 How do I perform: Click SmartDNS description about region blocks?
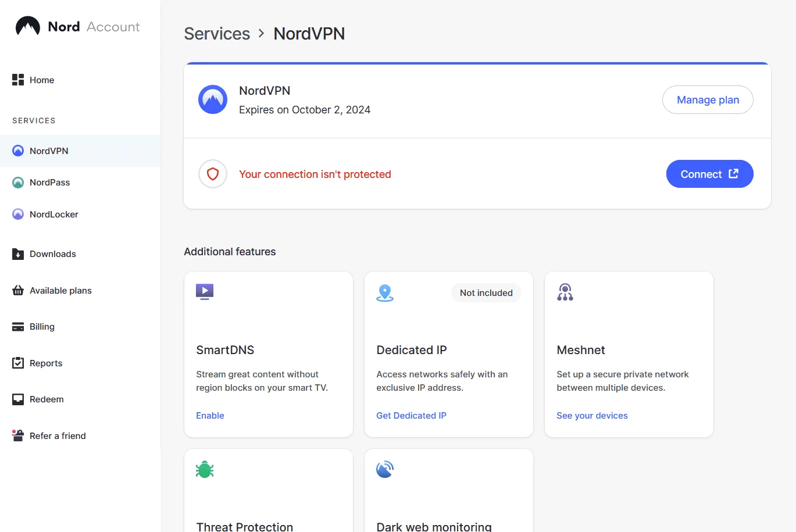point(262,381)
